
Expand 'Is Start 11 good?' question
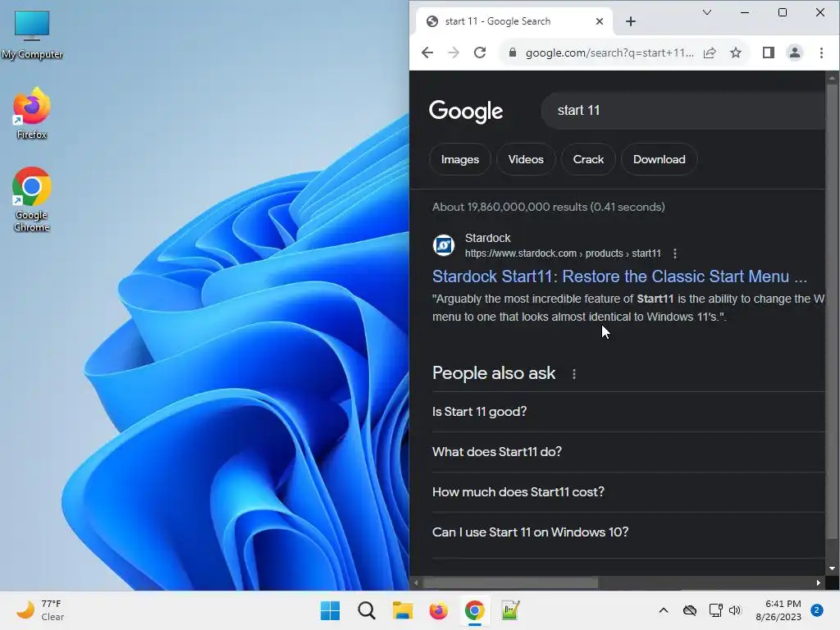[x=628, y=412]
